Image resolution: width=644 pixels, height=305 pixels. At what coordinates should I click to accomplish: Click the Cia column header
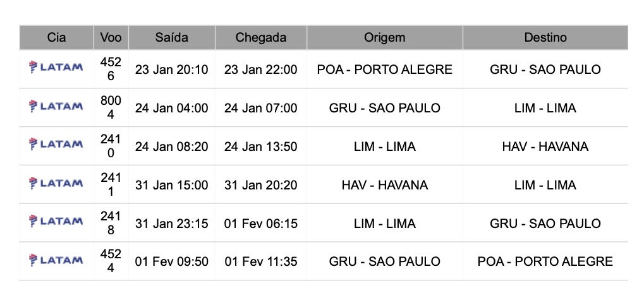pyautogui.click(x=56, y=37)
